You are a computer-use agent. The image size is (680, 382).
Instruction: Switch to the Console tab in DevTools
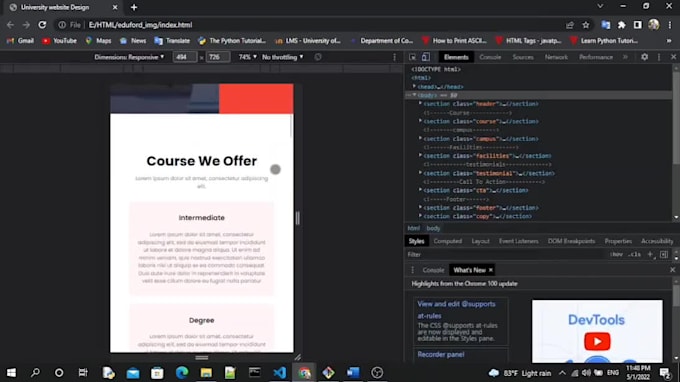pyautogui.click(x=490, y=57)
